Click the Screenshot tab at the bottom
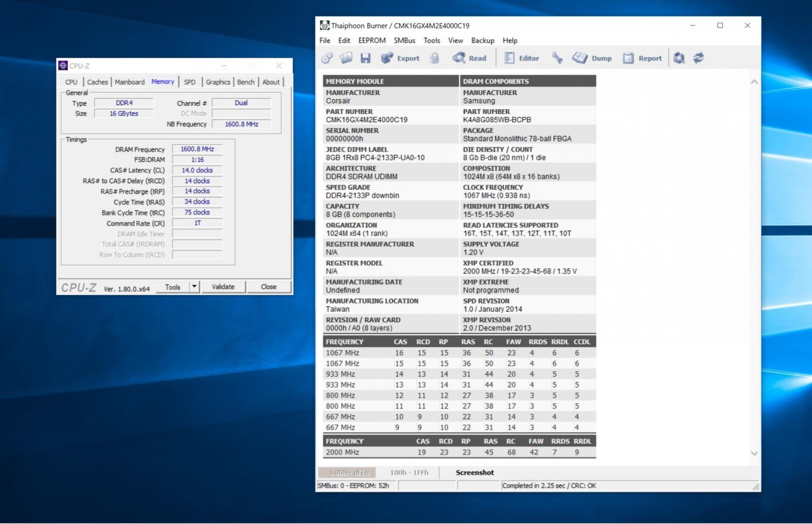812x524 pixels. 475,473
